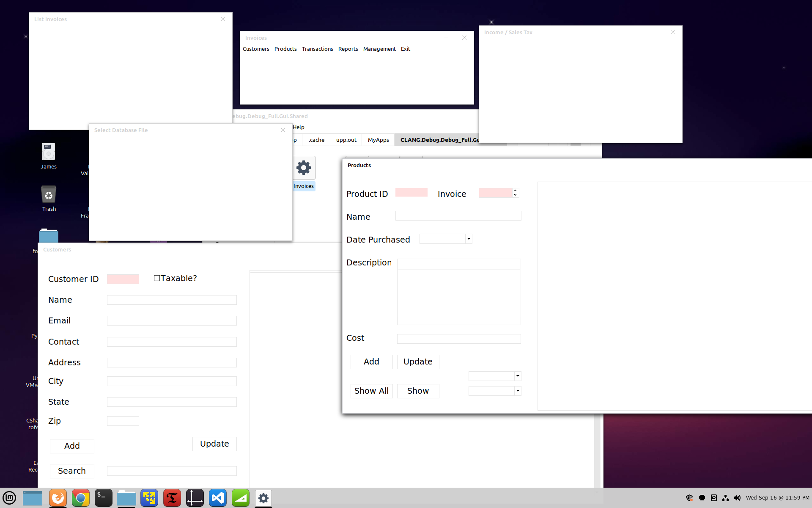
Task: Toggle the Taxable? checkbox
Action: point(157,278)
